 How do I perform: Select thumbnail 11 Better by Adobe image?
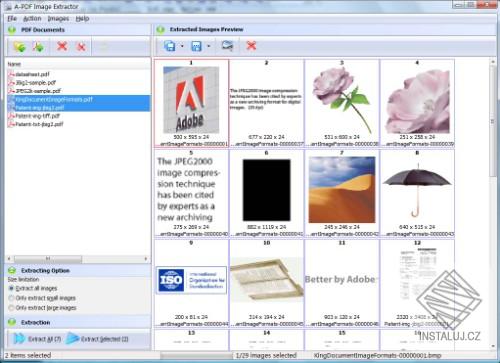(342, 283)
